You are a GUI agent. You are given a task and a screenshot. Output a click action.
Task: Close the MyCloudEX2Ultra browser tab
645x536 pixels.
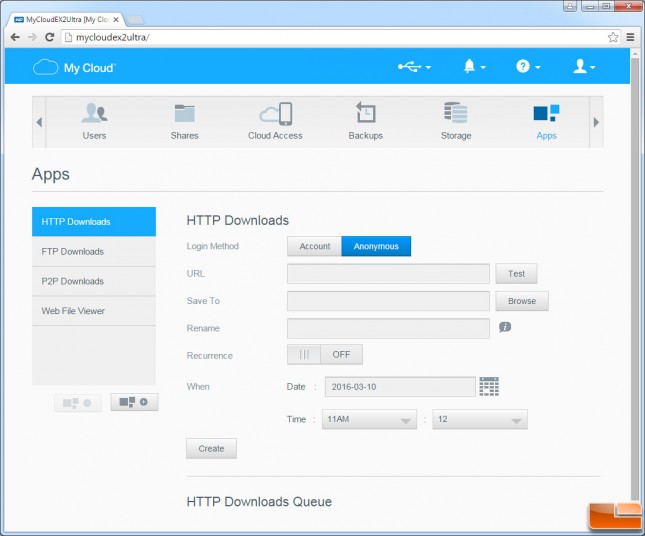pyautogui.click(x=116, y=19)
